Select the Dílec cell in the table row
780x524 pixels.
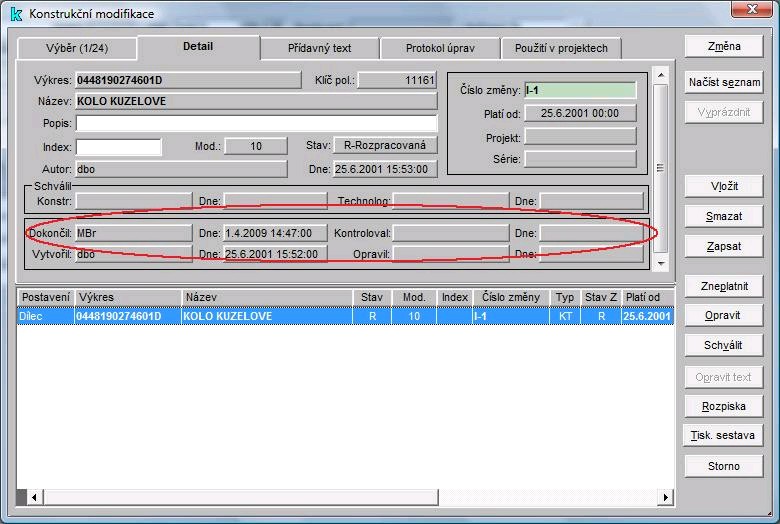[x=46, y=316]
